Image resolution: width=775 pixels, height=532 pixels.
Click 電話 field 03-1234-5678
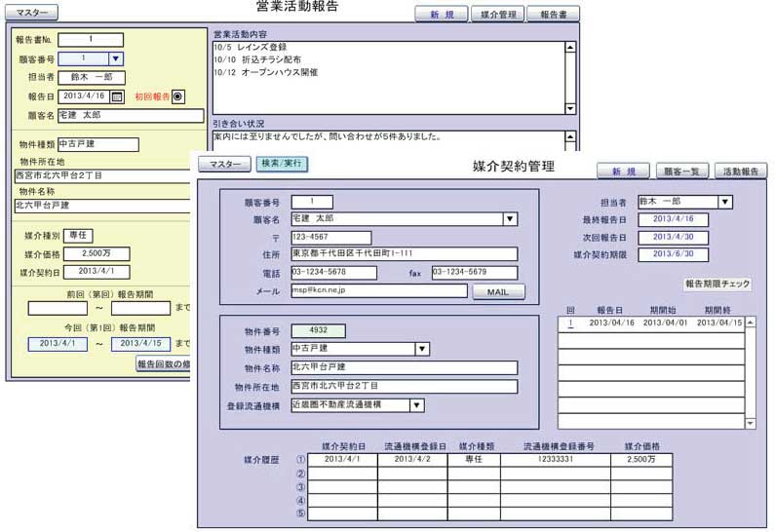[x=333, y=273]
